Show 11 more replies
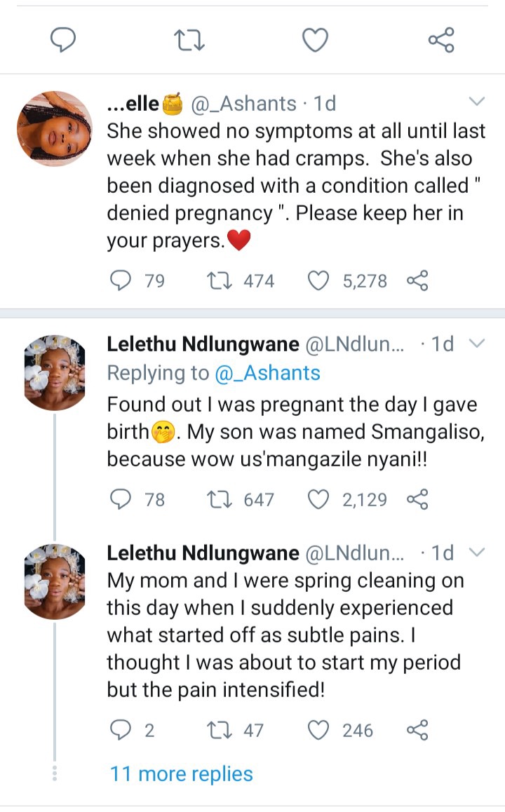 [181, 773]
